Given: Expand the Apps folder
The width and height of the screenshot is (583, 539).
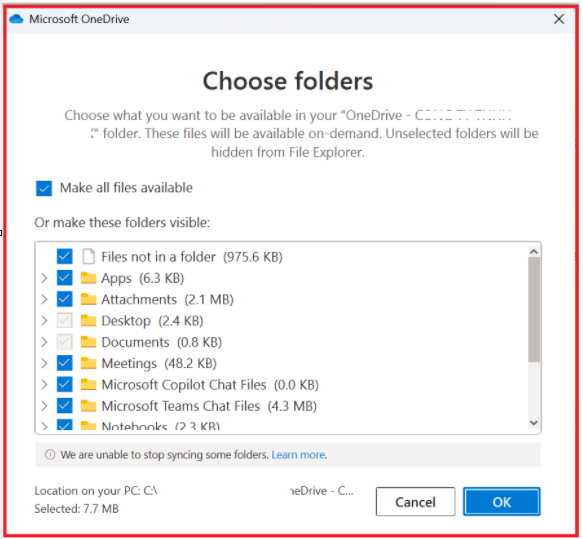Looking at the screenshot, I should tap(44, 278).
